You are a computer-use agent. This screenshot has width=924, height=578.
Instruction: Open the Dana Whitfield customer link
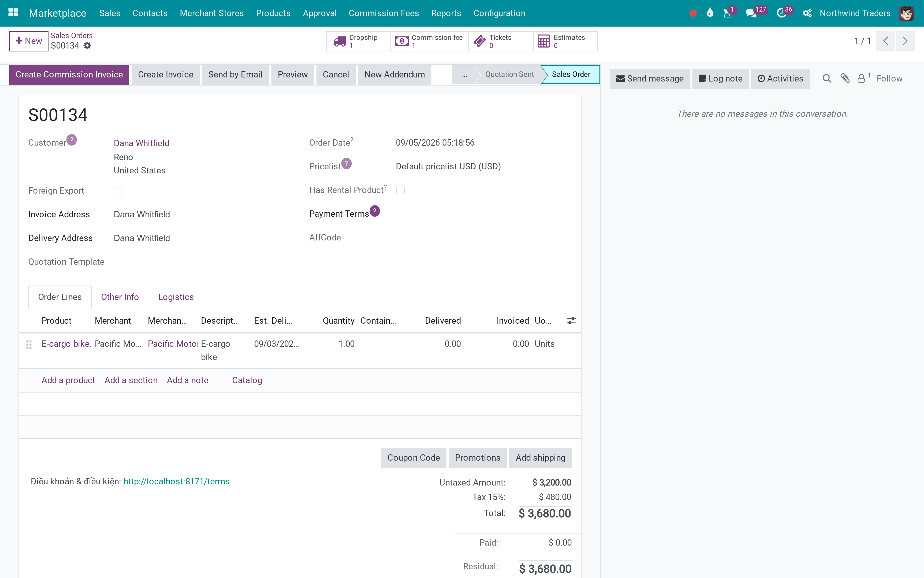tap(141, 143)
